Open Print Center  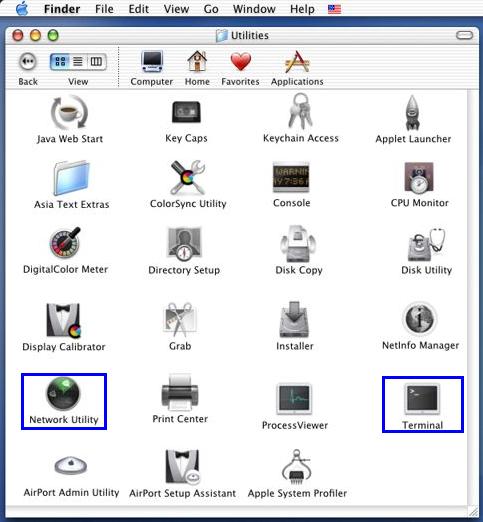[x=180, y=393]
